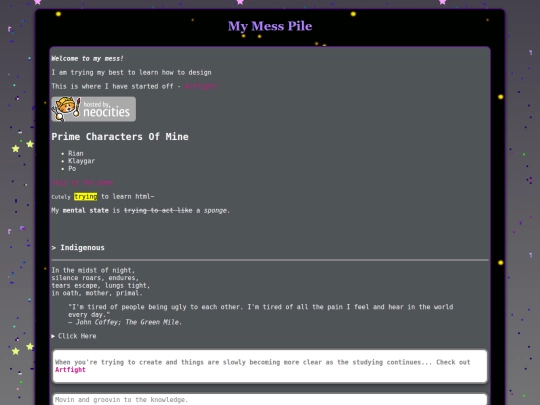Expand the Click Here disclosure
This screenshot has width=540, height=405.
[x=74, y=336]
